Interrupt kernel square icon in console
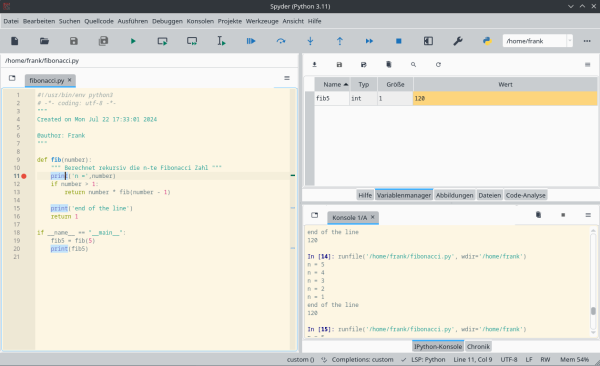 [x=563, y=215]
